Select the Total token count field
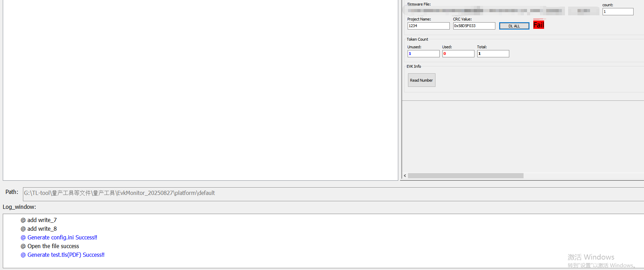The image size is (644, 270). click(493, 54)
